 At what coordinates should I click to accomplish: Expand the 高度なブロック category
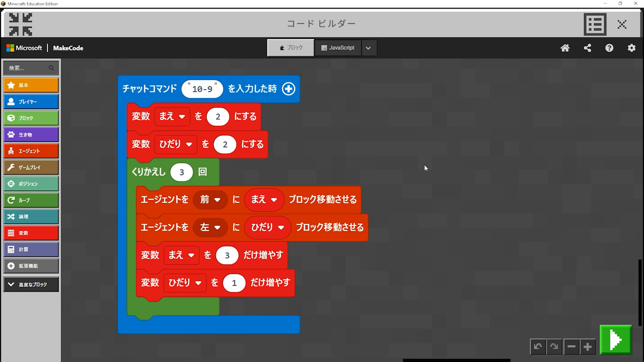(x=31, y=285)
